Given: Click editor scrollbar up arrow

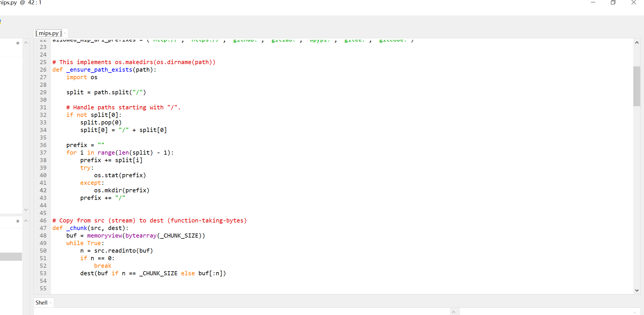Looking at the screenshot, I should [x=637, y=43].
